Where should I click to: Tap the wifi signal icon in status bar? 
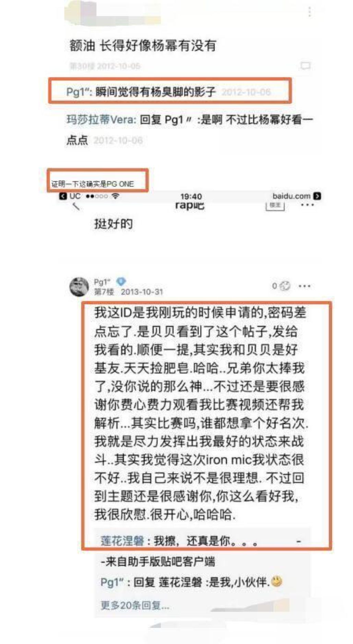click(116, 196)
